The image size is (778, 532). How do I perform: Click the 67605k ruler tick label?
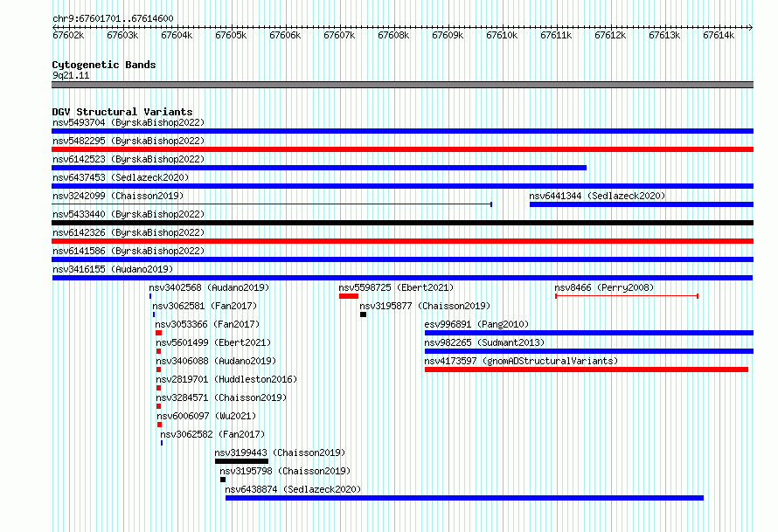coord(231,36)
